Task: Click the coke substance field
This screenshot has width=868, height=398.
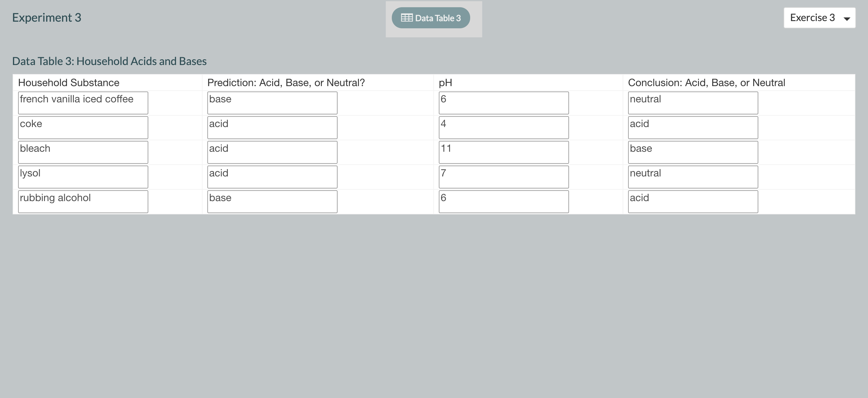Action: point(83,128)
